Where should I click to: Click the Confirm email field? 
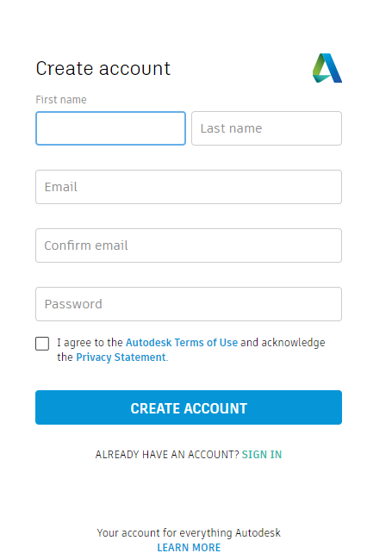tap(189, 245)
